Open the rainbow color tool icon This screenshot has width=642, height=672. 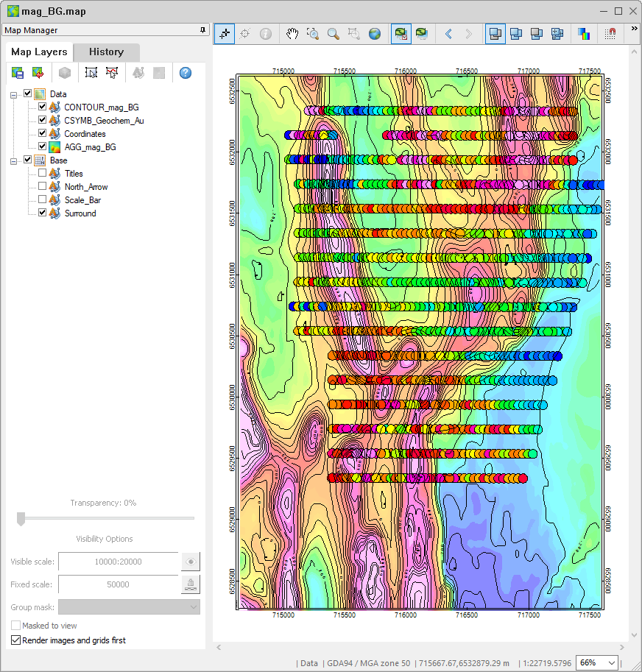[x=584, y=34]
